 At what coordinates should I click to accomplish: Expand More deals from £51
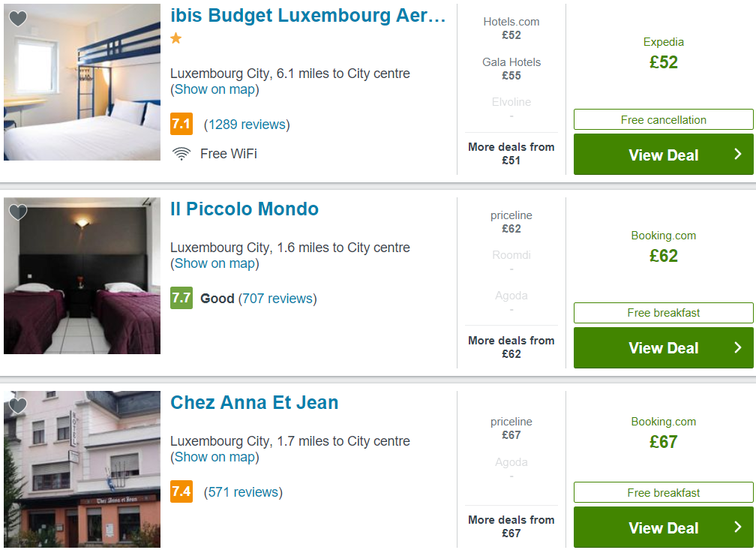point(511,154)
